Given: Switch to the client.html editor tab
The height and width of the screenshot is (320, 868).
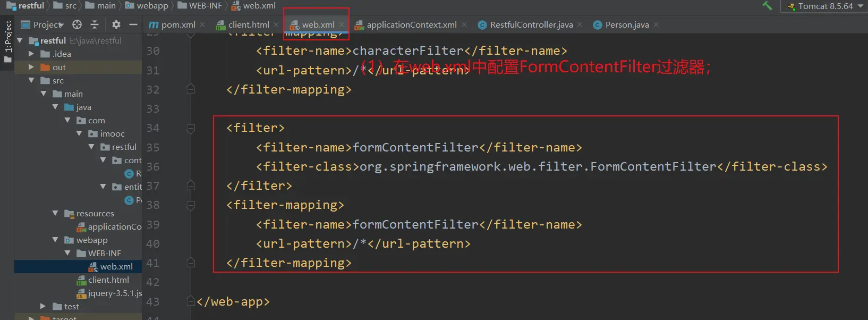Looking at the screenshot, I should pyautogui.click(x=249, y=24).
